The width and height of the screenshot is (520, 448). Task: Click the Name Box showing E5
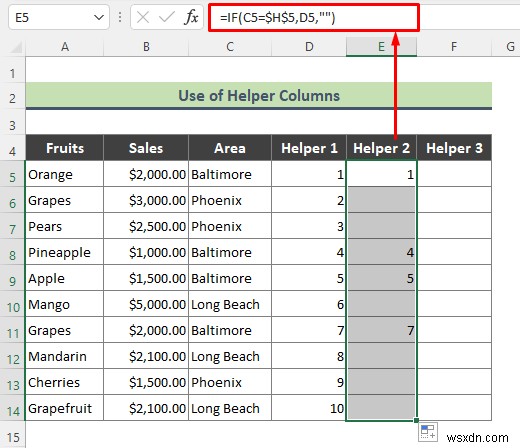click(x=59, y=17)
